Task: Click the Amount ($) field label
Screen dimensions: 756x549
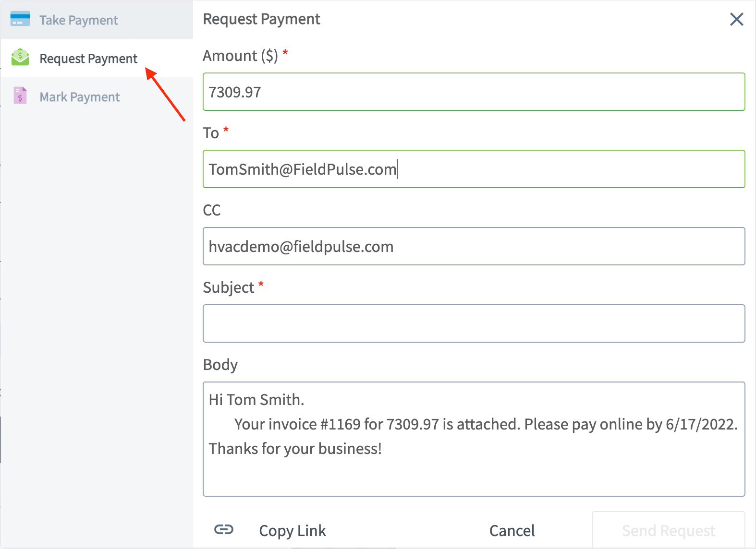Action: click(x=240, y=56)
